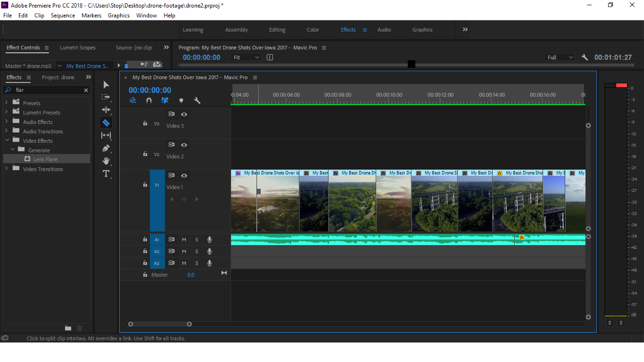Select the Razor tool
The width and height of the screenshot is (644, 362).
106,123
